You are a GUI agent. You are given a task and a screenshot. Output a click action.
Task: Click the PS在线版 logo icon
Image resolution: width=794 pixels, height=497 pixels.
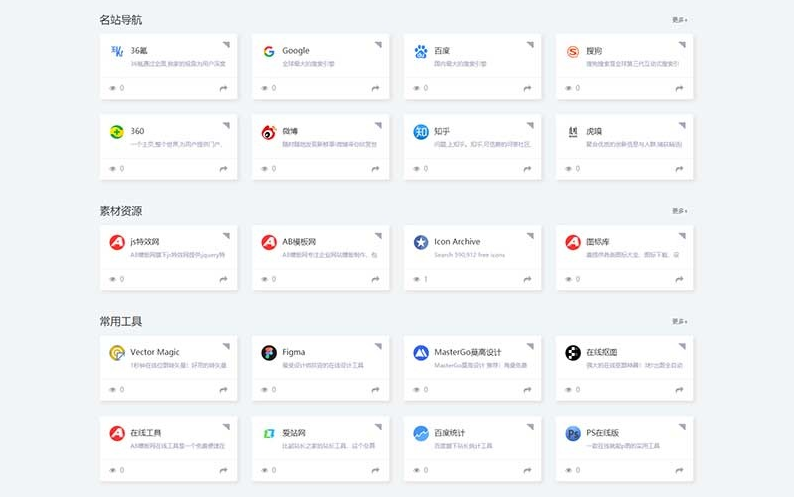[x=573, y=434]
